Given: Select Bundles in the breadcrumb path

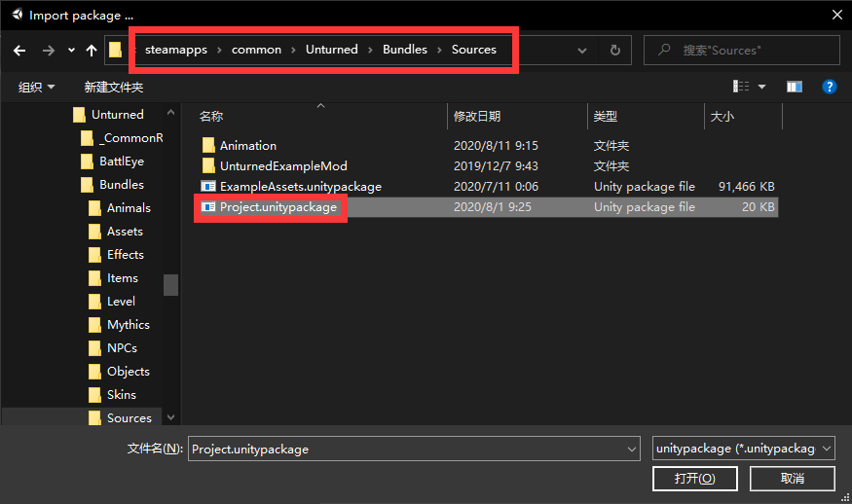Looking at the screenshot, I should (x=405, y=50).
